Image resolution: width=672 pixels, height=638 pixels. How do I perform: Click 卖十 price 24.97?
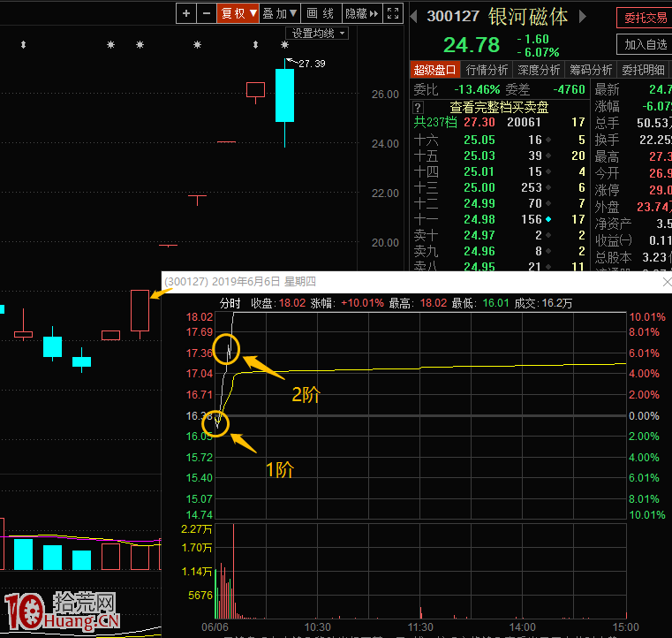click(479, 235)
